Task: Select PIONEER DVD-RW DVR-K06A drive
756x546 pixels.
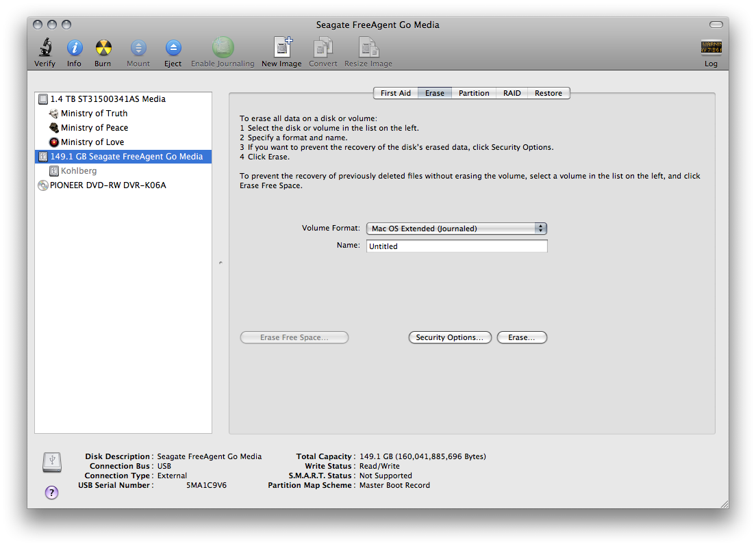Action: 123,185
